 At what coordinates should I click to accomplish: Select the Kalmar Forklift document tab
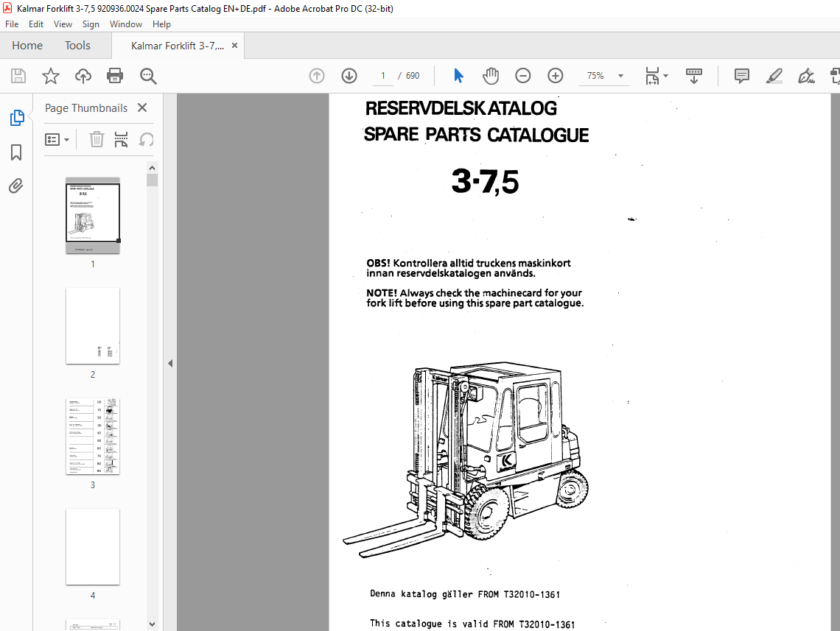coord(178,46)
